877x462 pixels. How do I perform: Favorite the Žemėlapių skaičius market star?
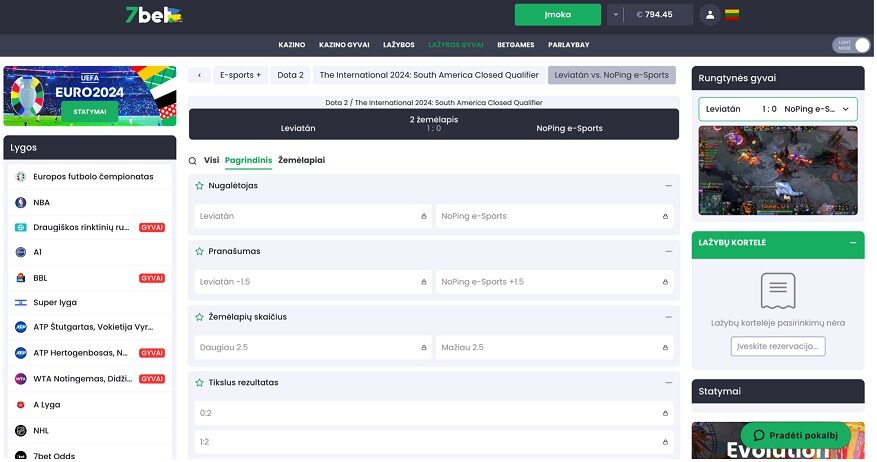click(x=199, y=317)
